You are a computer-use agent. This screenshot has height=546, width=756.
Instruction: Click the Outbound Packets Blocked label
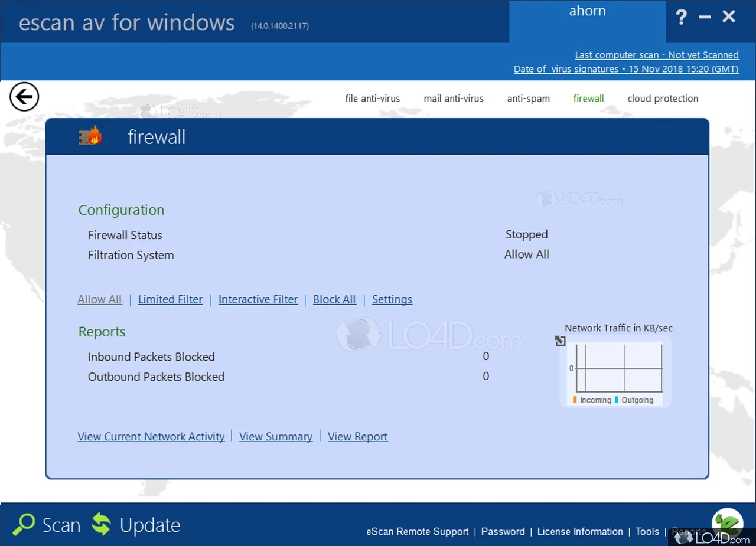(x=157, y=377)
